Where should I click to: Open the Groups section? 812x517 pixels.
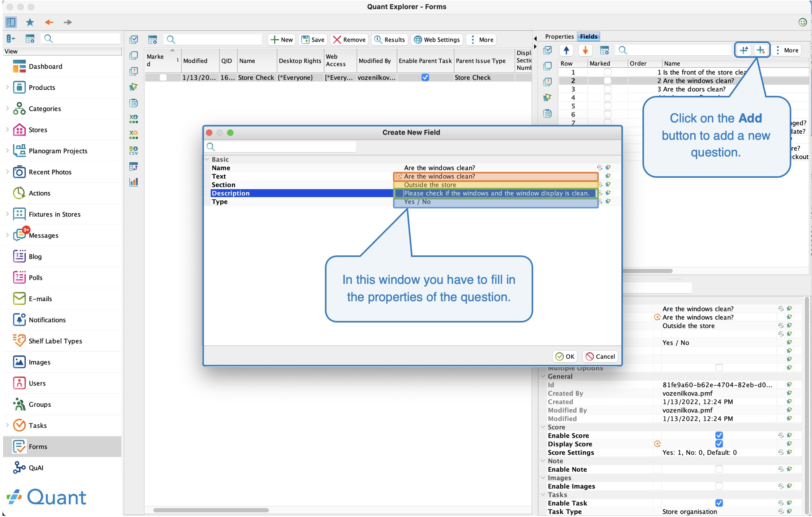[x=40, y=404]
